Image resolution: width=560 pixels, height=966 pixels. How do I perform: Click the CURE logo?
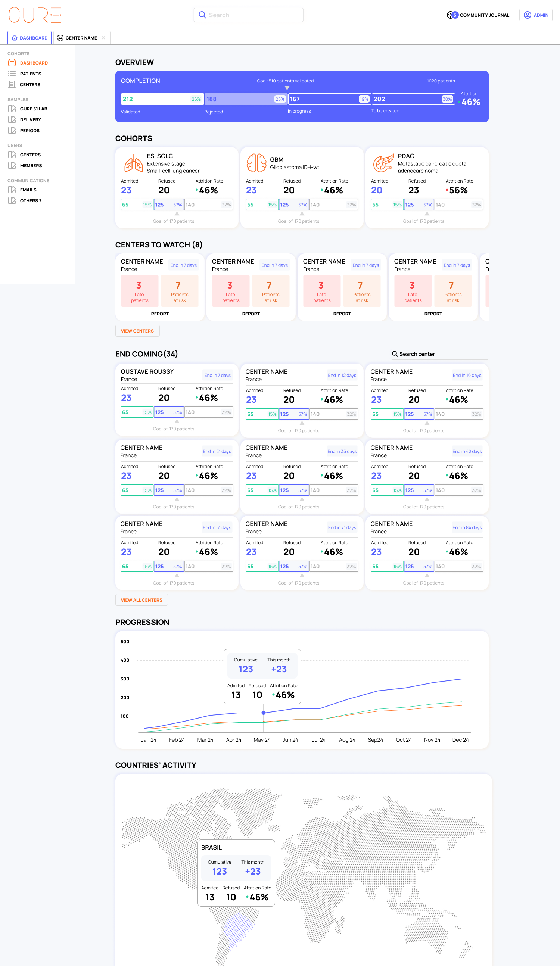[x=35, y=15]
